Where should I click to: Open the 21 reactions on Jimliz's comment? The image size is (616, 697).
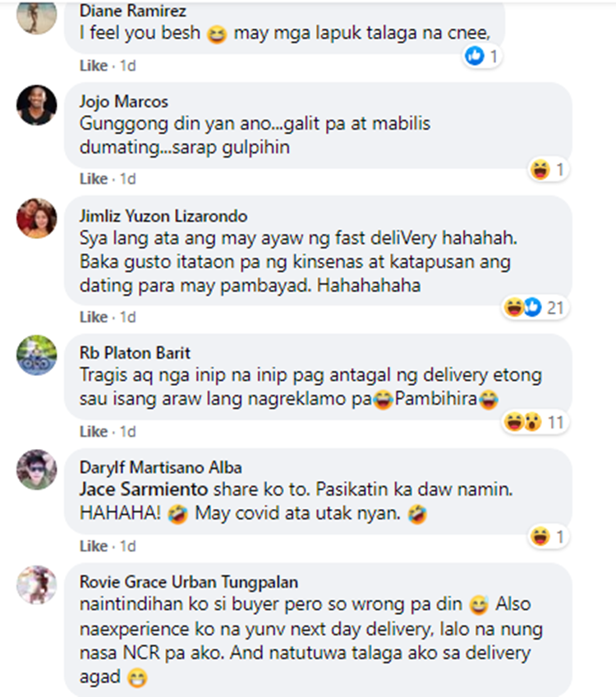535,308
